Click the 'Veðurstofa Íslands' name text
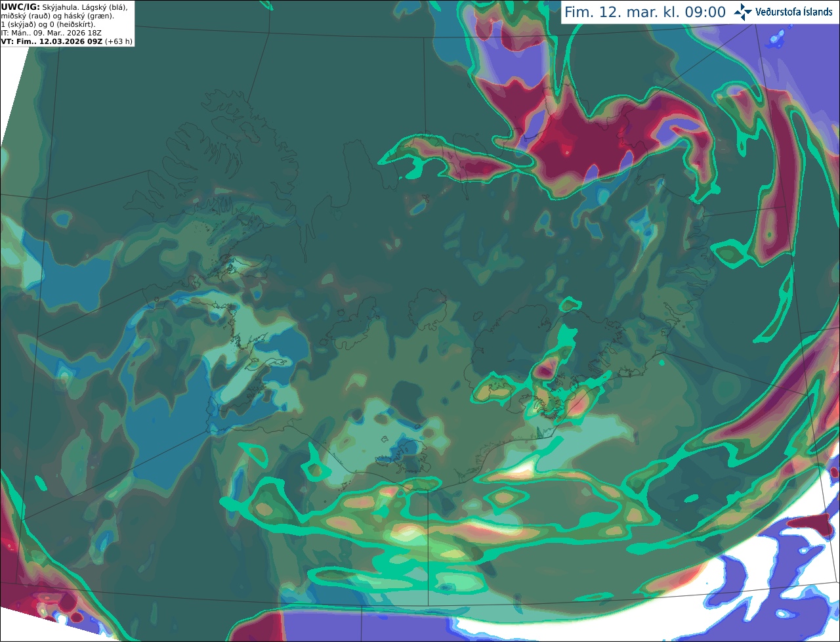Viewport: 840px width, 642px height. pos(794,12)
